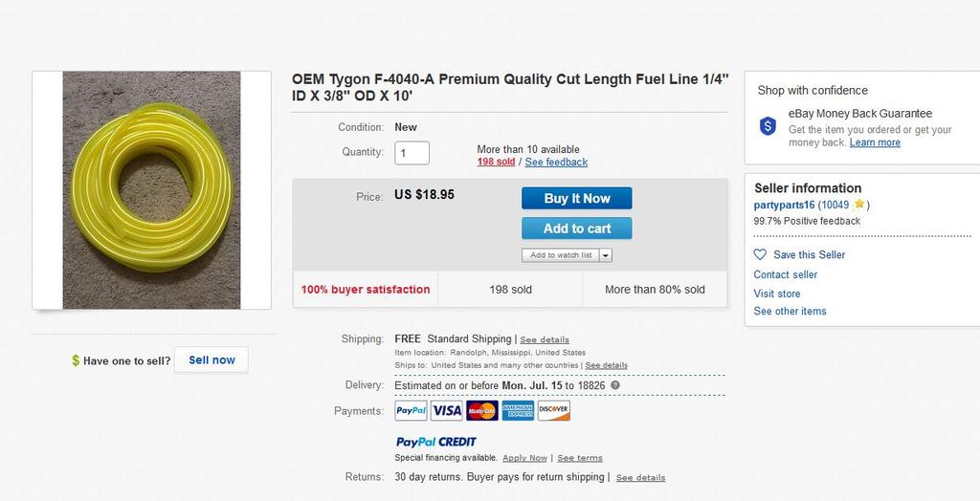Image resolution: width=980 pixels, height=501 pixels.
Task: Click the American Express icon
Action: (518, 410)
